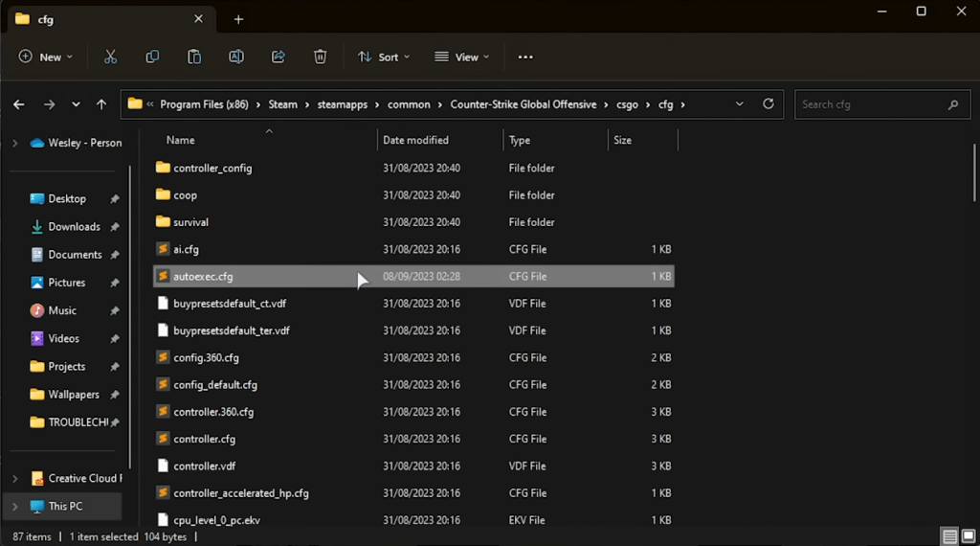Click the Paste clipboard icon
The image size is (980, 546).
point(194,57)
